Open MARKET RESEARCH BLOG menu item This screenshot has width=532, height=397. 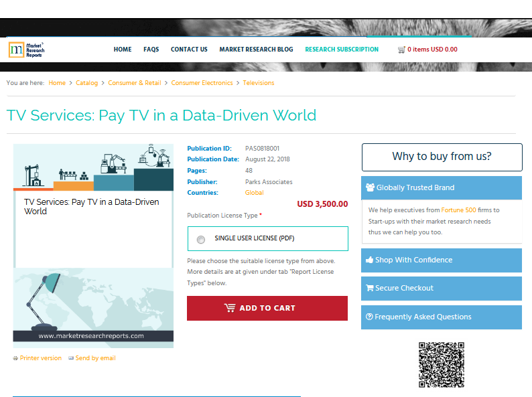pos(256,50)
